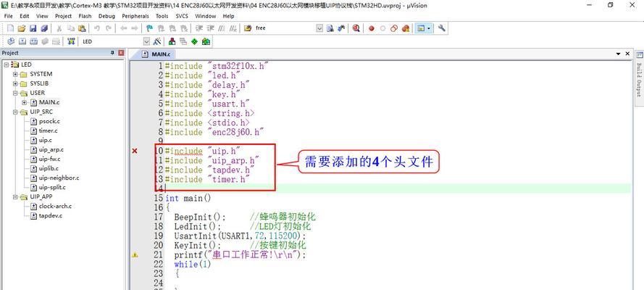Image resolution: width=644 pixels, height=290 pixels.
Task: Click the Open file icon in toolbar
Action: 21,28
